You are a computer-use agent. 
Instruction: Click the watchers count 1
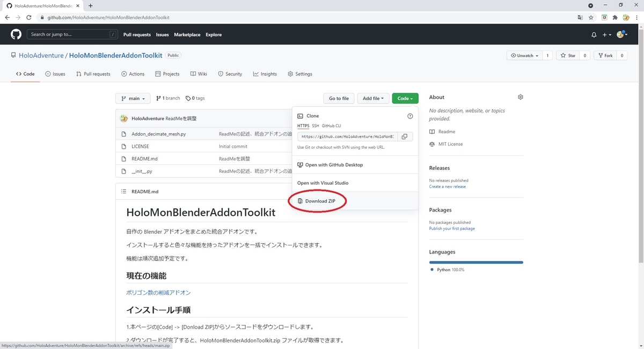point(547,55)
